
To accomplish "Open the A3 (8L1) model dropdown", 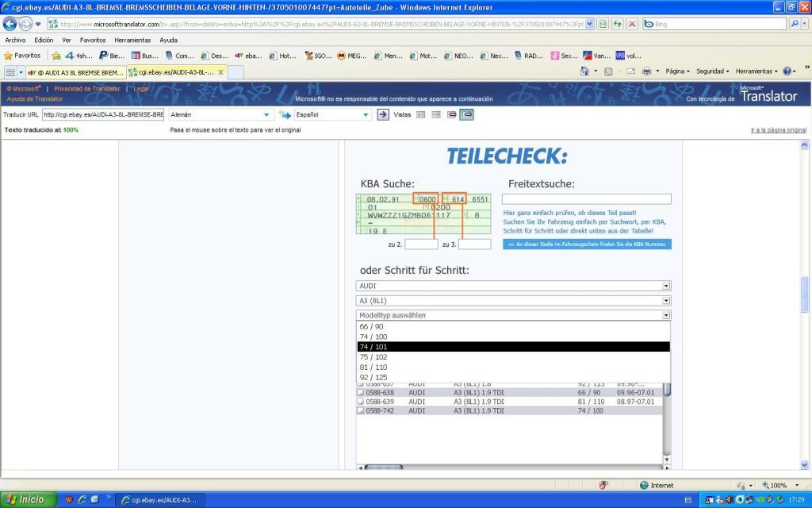I will point(513,301).
